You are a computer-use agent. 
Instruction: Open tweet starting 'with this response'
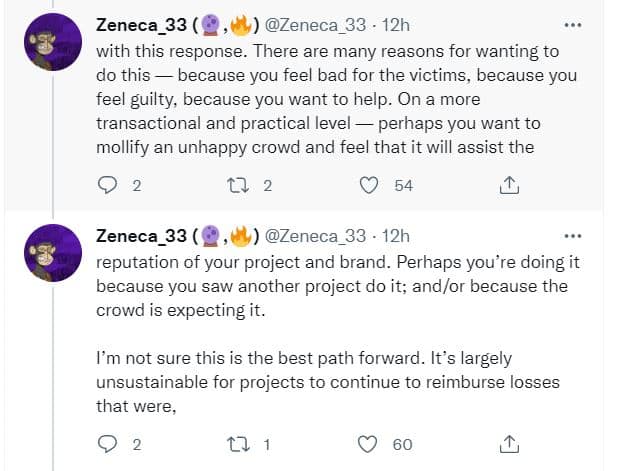[x=337, y=99]
